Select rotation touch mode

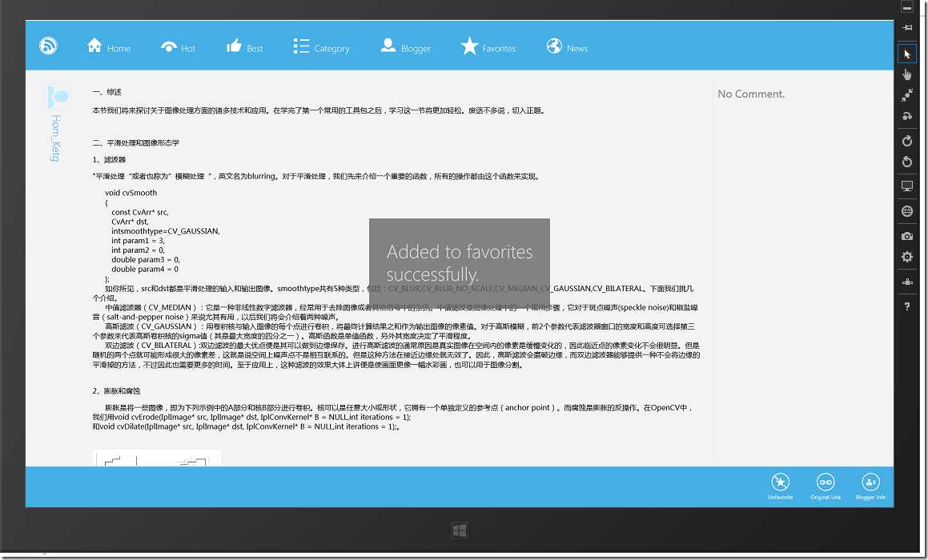pyautogui.click(x=906, y=116)
